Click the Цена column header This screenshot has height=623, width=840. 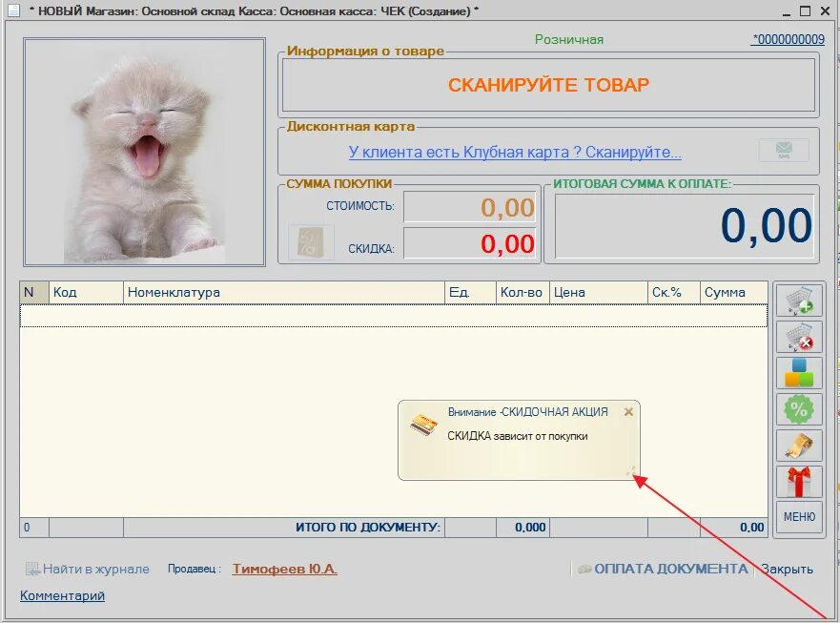pyautogui.click(x=599, y=293)
